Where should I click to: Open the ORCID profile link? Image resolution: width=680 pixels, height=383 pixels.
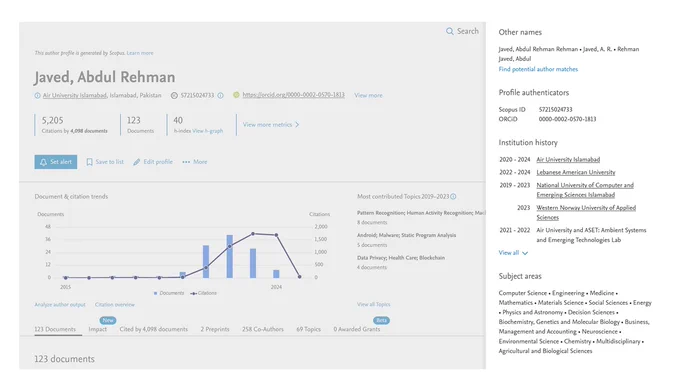click(x=294, y=95)
